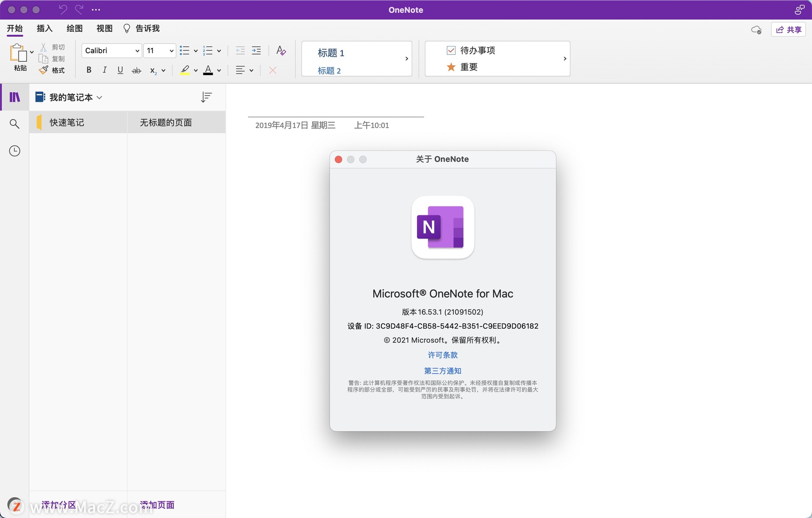The height and width of the screenshot is (518, 812).
Task: Switch to the 绘图 tab
Action: [x=74, y=28]
